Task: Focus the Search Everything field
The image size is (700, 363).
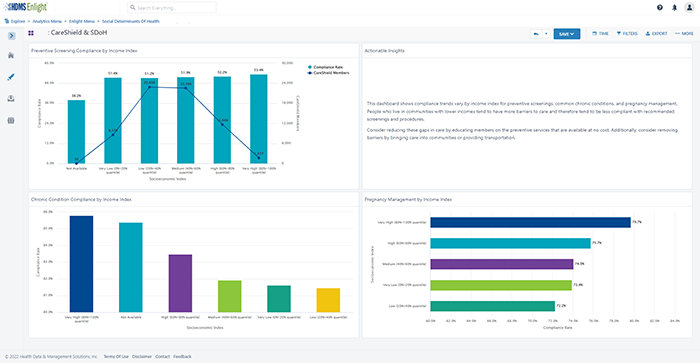Action: [172, 8]
